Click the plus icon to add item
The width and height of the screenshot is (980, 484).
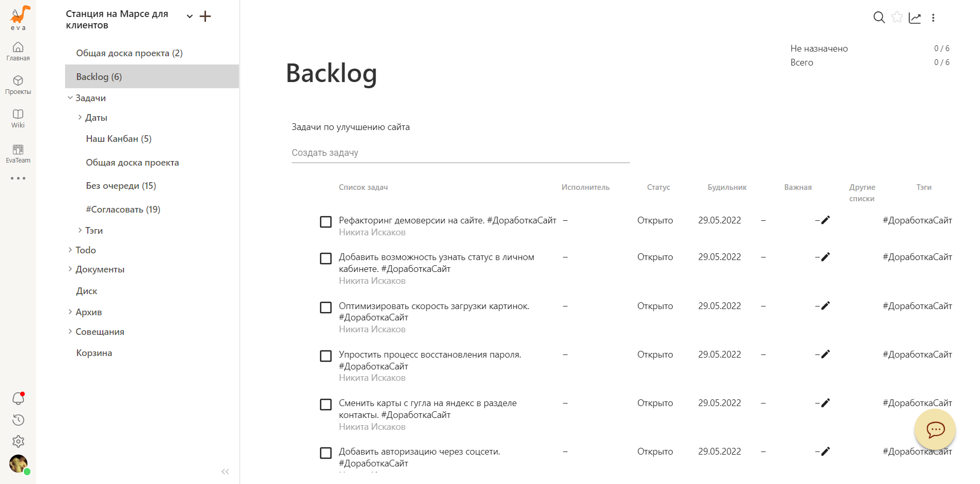click(206, 17)
